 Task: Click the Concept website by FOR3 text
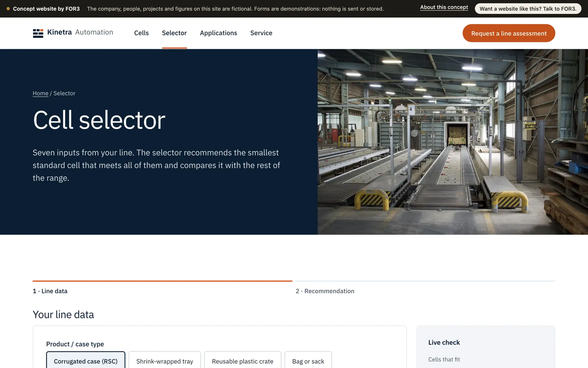[x=46, y=9]
